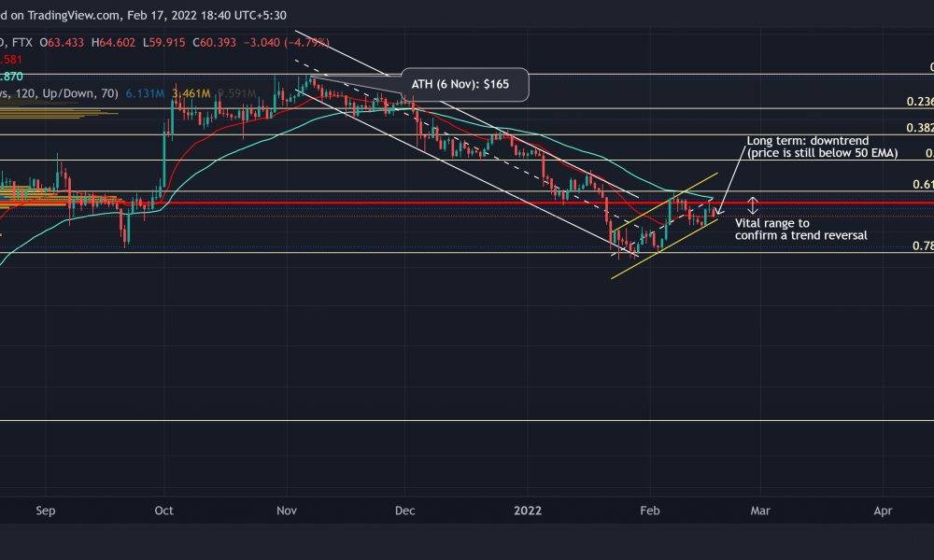The height and width of the screenshot is (560, 934).
Task: Click the Sep label on time axis
Action: pos(45,511)
